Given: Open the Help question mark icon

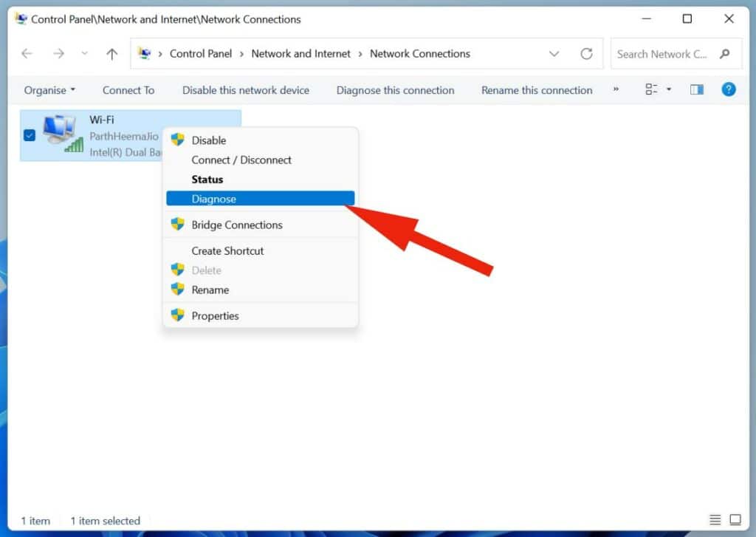Looking at the screenshot, I should pyautogui.click(x=729, y=90).
